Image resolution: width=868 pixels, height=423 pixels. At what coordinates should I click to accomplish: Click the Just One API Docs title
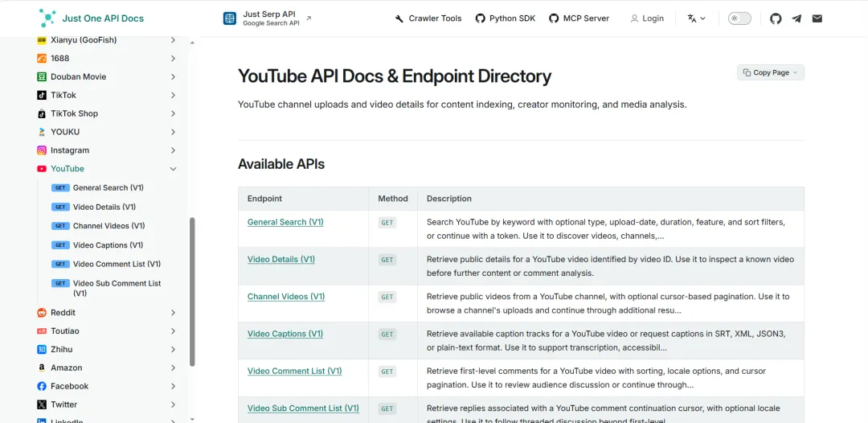pos(103,18)
